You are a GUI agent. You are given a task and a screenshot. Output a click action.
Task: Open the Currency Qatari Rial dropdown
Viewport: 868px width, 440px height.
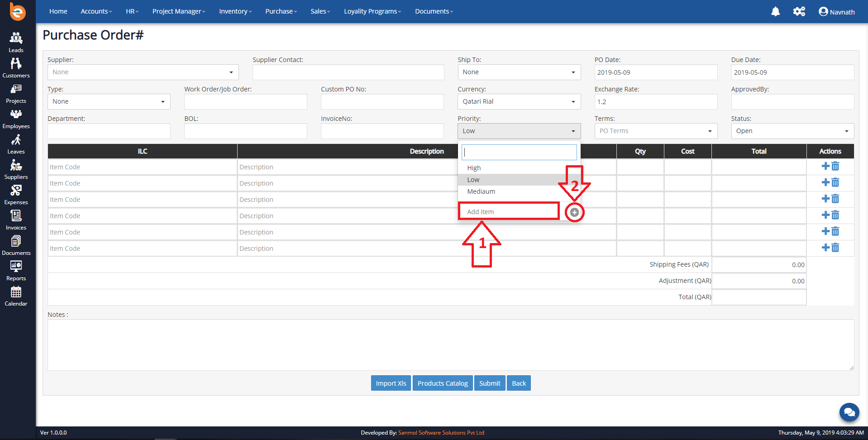point(519,102)
